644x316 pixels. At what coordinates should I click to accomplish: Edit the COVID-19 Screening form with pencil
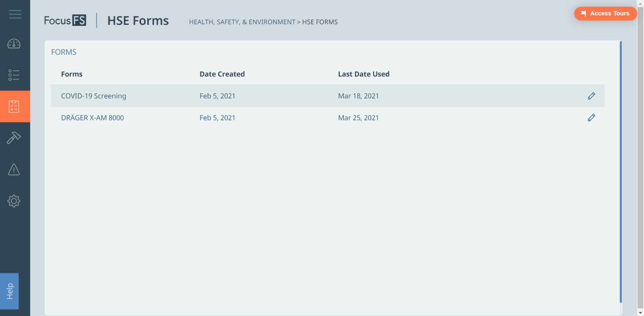tap(591, 96)
